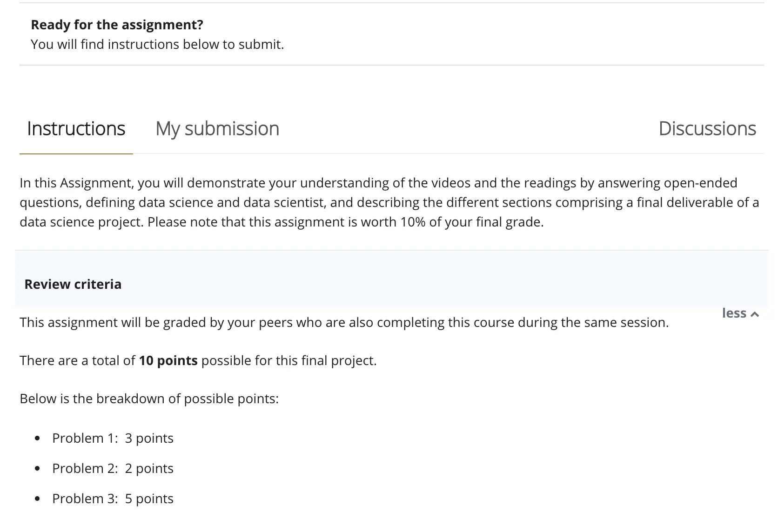Click "Below is the breakdown of possible points"
The height and width of the screenshot is (532, 778).
tap(149, 399)
